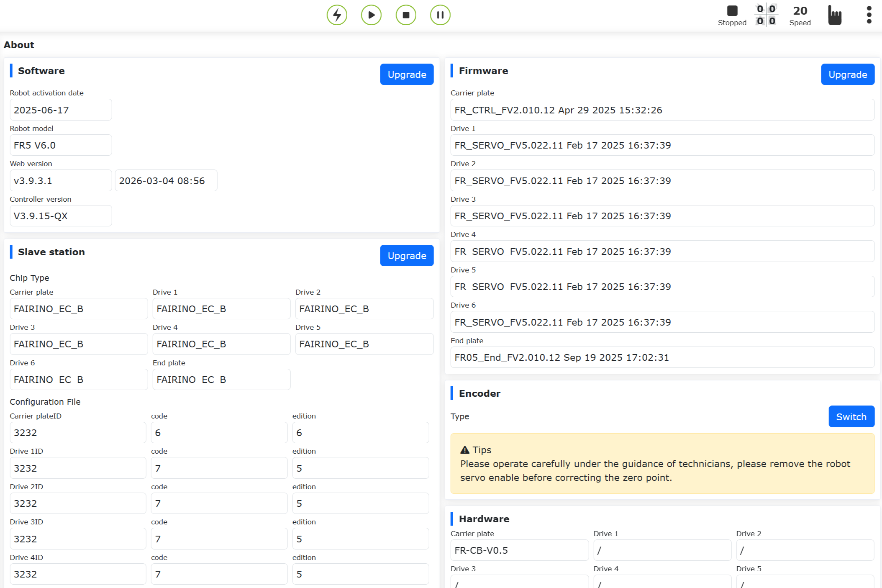Click the Encoder type Switch button
The height and width of the screenshot is (588, 882).
click(851, 417)
